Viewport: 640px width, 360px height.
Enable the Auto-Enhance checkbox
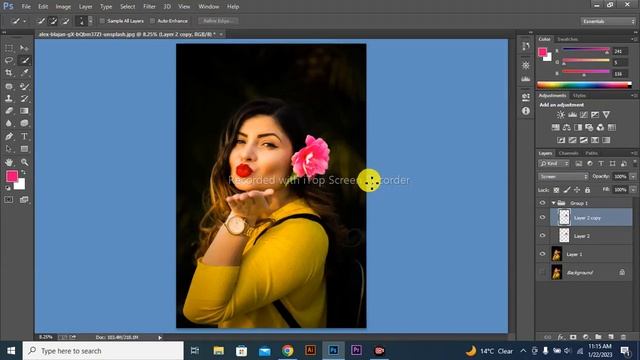[x=153, y=21]
